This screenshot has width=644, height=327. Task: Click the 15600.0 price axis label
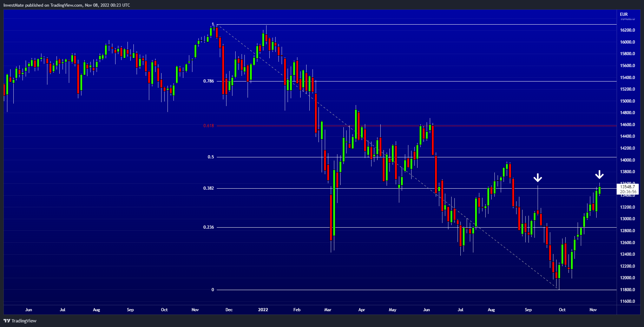pyautogui.click(x=627, y=66)
